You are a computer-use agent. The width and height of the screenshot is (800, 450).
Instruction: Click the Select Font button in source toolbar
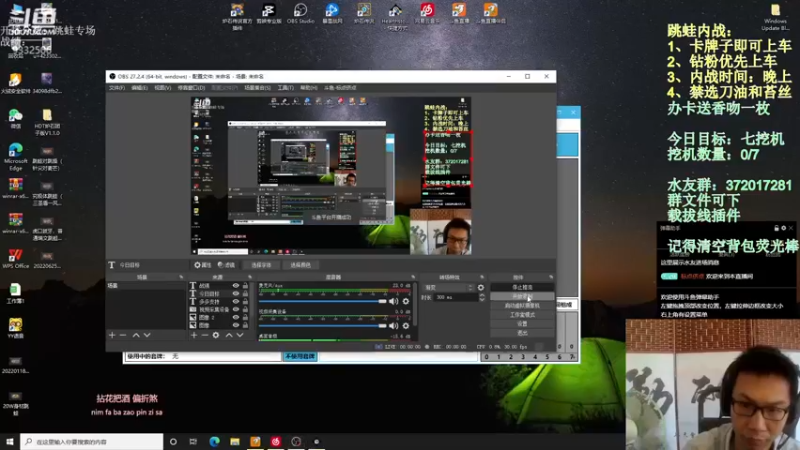[x=261, y=265]
